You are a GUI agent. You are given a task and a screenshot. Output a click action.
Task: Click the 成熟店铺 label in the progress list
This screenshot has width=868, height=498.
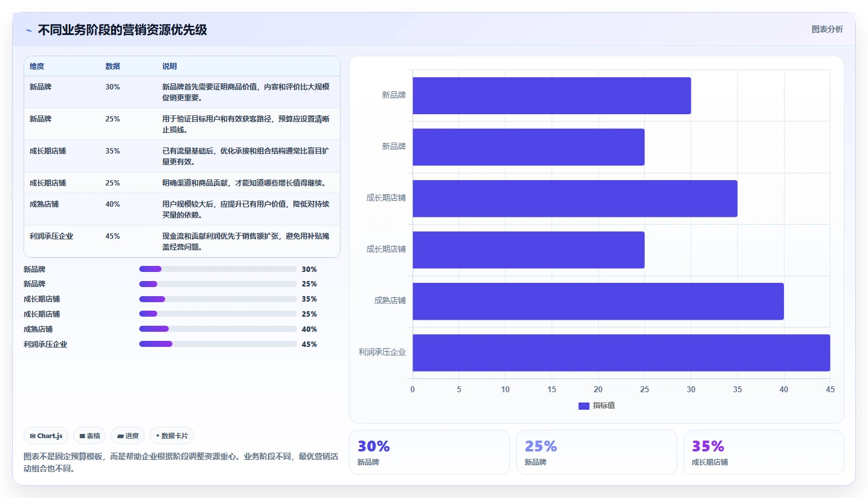click(38, 329)
